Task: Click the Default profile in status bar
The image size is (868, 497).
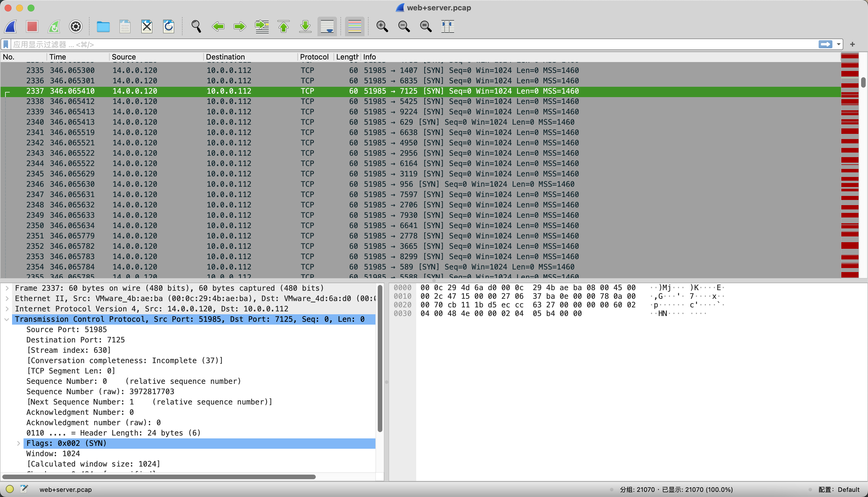Action: click(839, 490)
